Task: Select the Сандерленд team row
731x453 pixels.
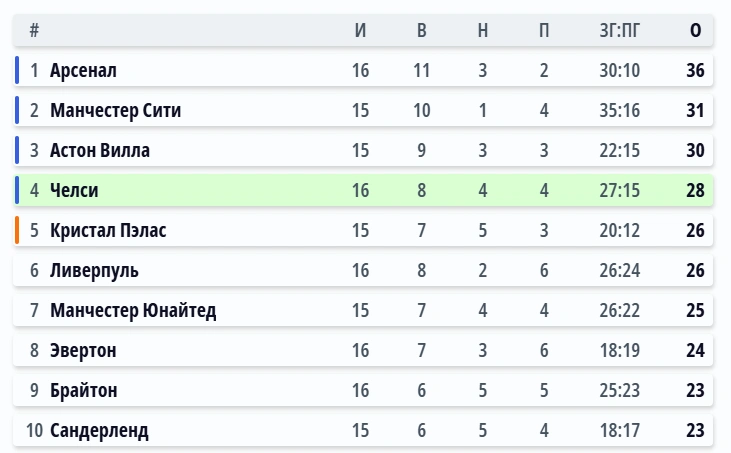Action: click(99, 431)
